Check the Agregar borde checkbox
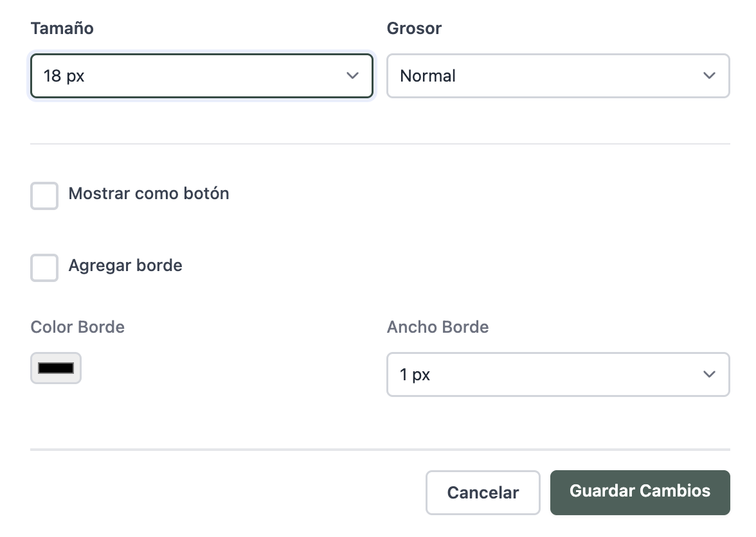Viewport: 756px width, 537px height. (x=44, y=268)
